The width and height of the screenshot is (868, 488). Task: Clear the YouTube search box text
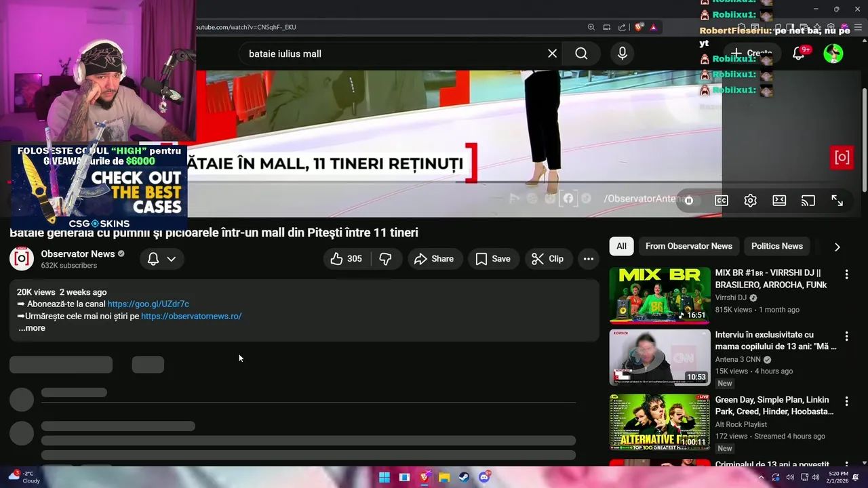(x=553, y=54)
